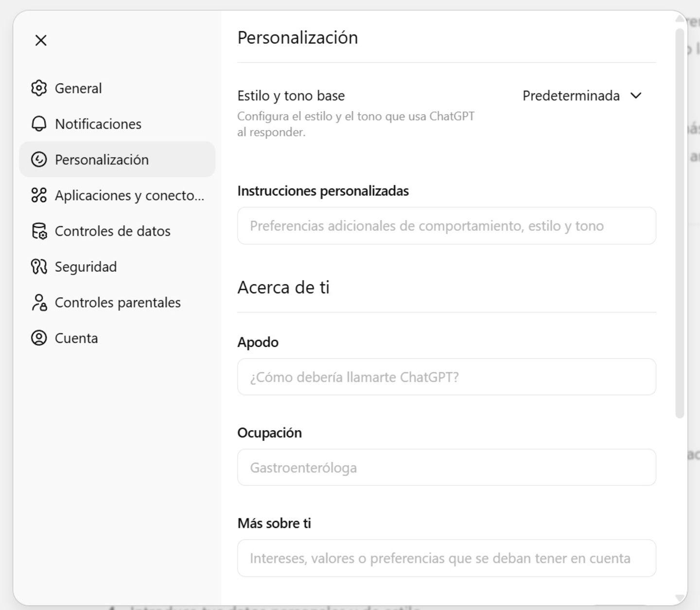Select the Seguridad key icon

point(39,266)
